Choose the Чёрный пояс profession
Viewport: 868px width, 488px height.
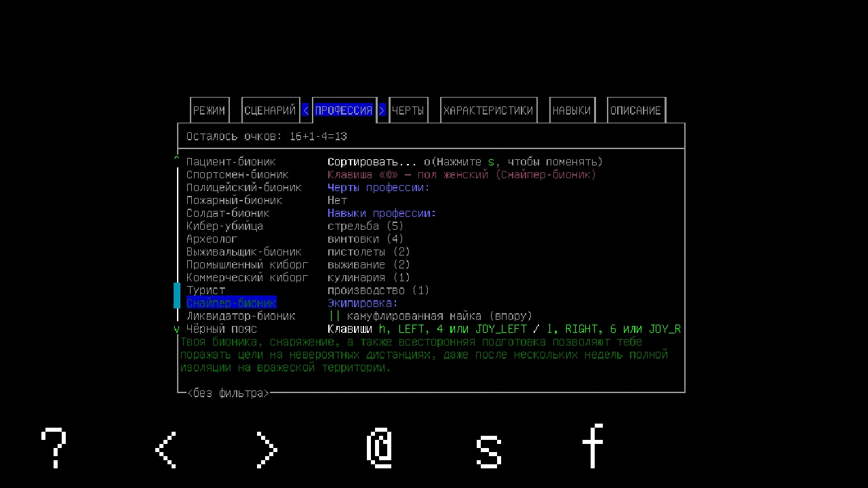tap(221, 329)
